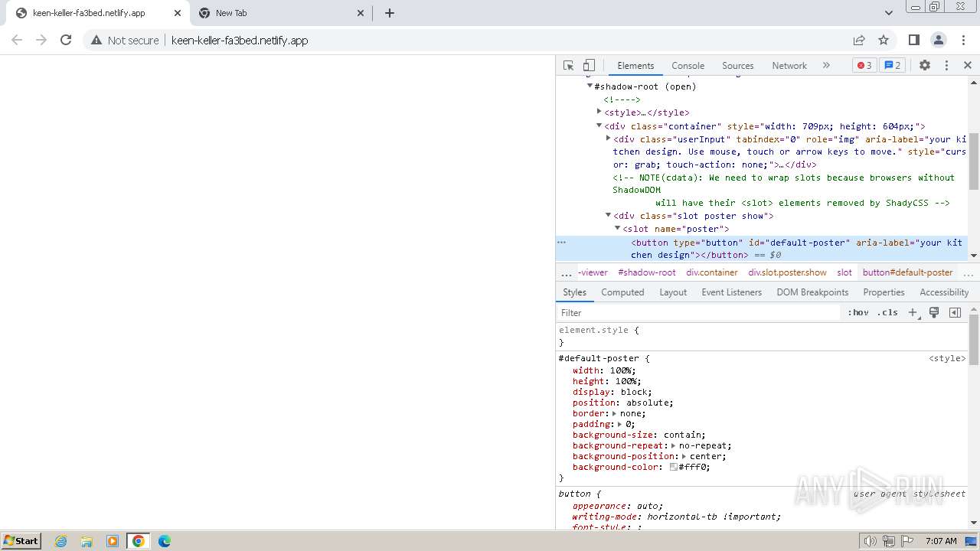Toggle the .cls classes panel
The image size is (980, 551).
pos(887,313)
